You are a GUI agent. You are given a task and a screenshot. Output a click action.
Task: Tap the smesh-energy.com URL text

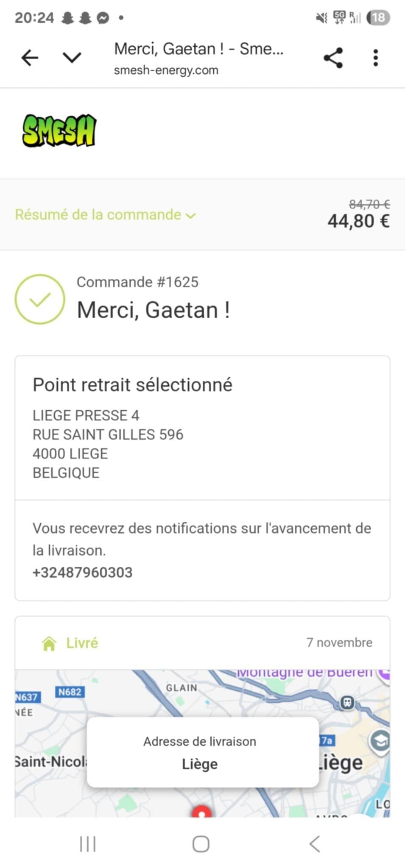166,70
